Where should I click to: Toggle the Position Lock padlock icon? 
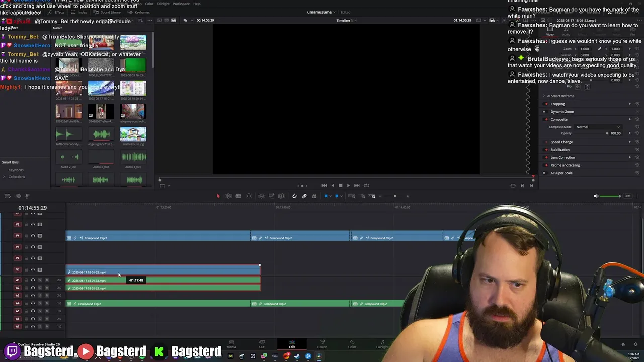pos(314,196)
